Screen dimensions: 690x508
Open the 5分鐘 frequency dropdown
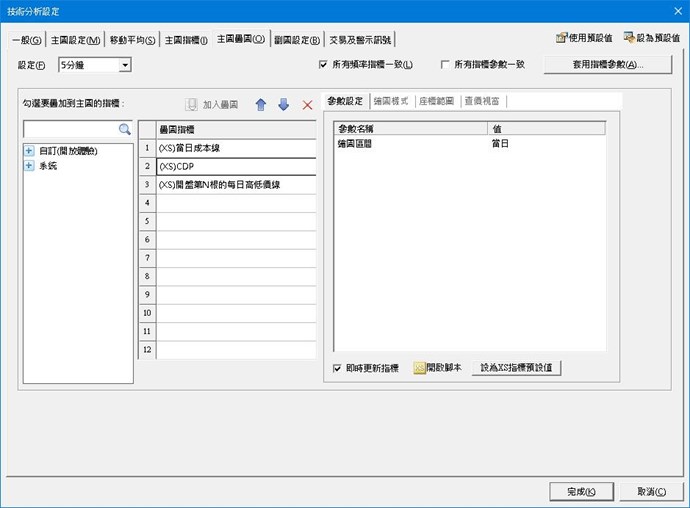click(x=125, y=65)
